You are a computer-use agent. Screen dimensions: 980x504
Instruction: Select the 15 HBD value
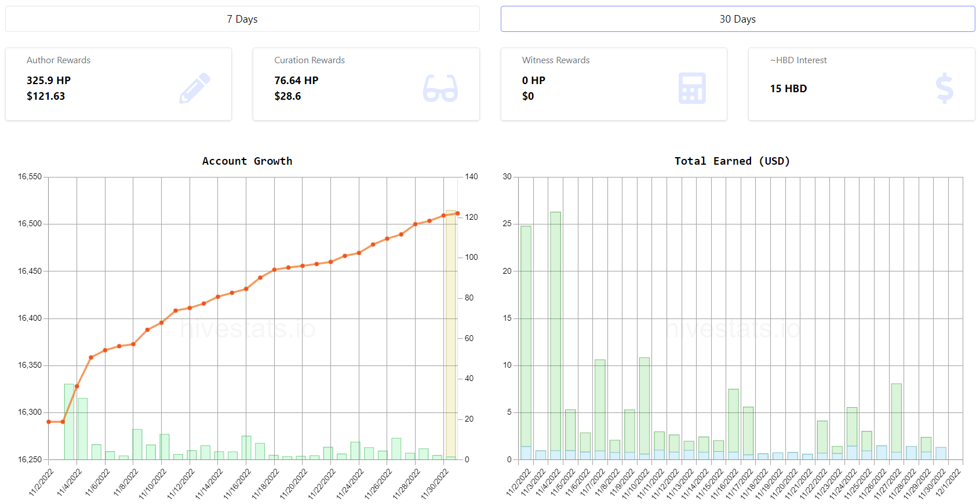click(788, 89)
